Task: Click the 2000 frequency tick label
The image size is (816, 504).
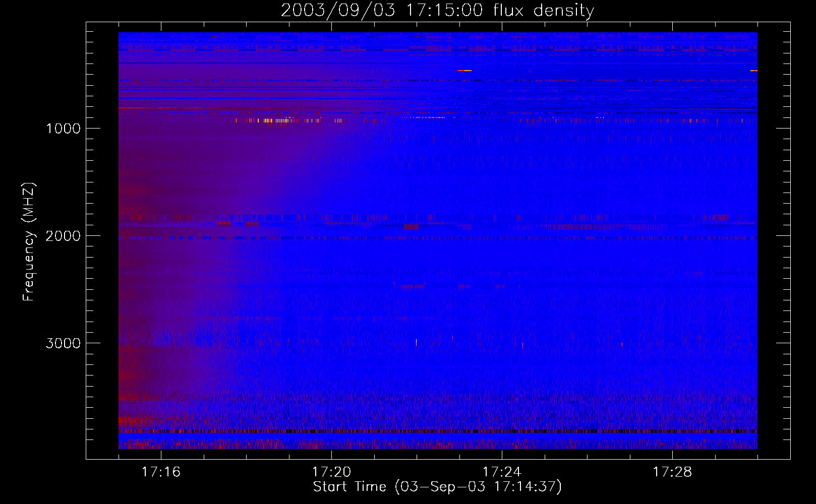Action: pyautogui.click(x=63, y=236)
